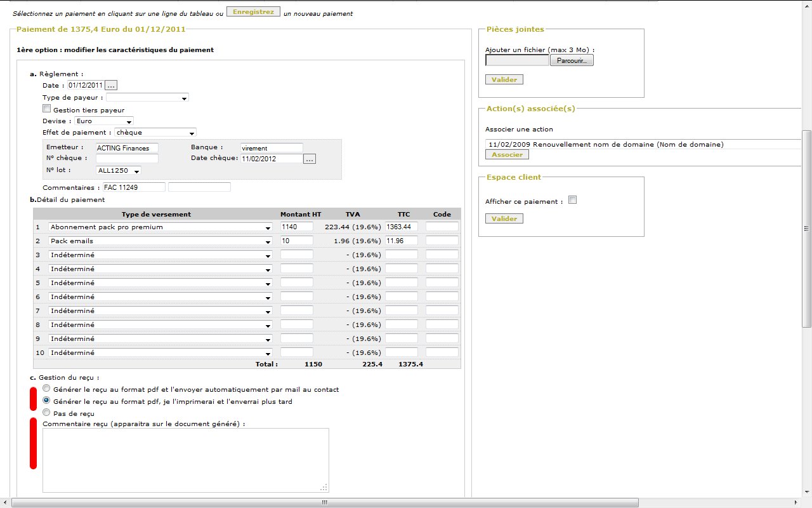Enable the Gestion tiers payeur checkbox
Image resolution: width=812 pixels, height=508 pixels.
pos(46,109)
